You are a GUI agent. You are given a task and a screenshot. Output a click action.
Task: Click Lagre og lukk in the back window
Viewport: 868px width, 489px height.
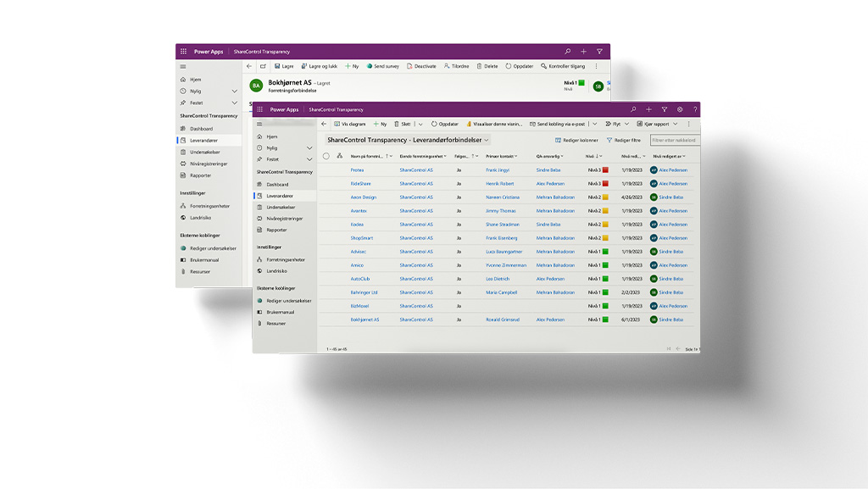(x=320, y=66)
